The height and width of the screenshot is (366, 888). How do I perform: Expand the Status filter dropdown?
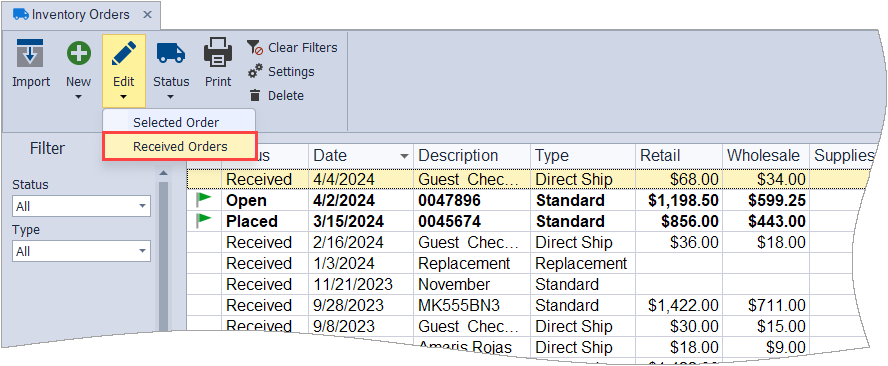(x=142, y=207)
